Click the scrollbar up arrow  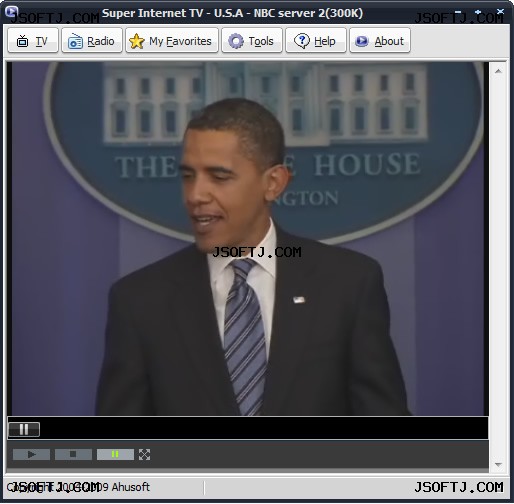pyautogui.click(x=498, y=71)
